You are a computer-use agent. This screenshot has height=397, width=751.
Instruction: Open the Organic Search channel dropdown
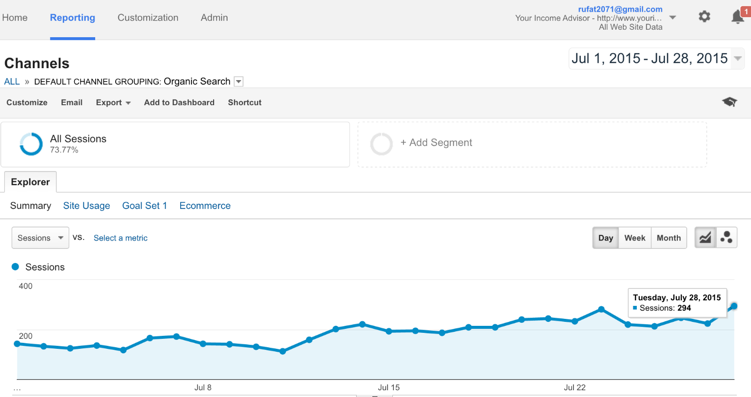(x=239, y=81)
